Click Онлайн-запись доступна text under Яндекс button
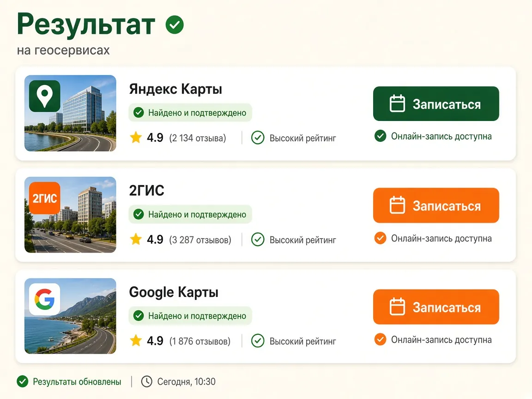 click(441, 136)
